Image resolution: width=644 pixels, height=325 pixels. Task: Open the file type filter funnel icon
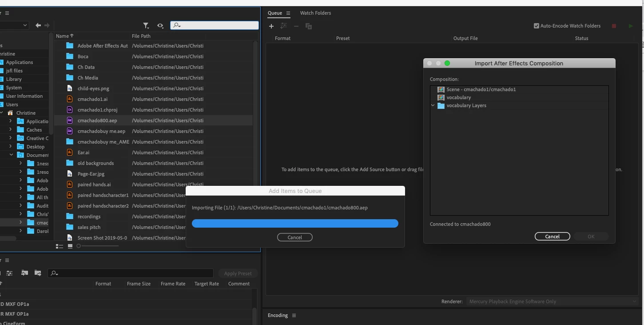(146, 26)
